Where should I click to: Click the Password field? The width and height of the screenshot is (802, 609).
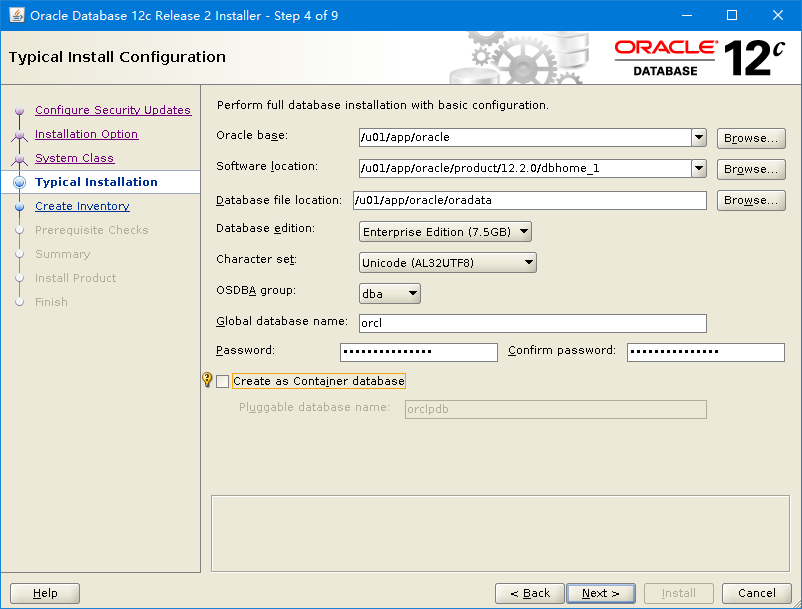click(419, 352)
